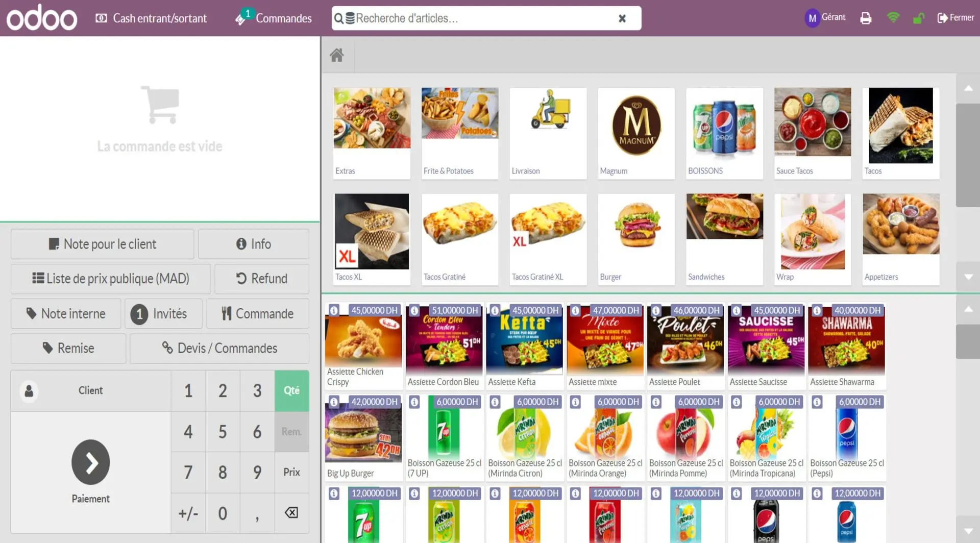Click the green unlock icon

[x=918, y=18]
